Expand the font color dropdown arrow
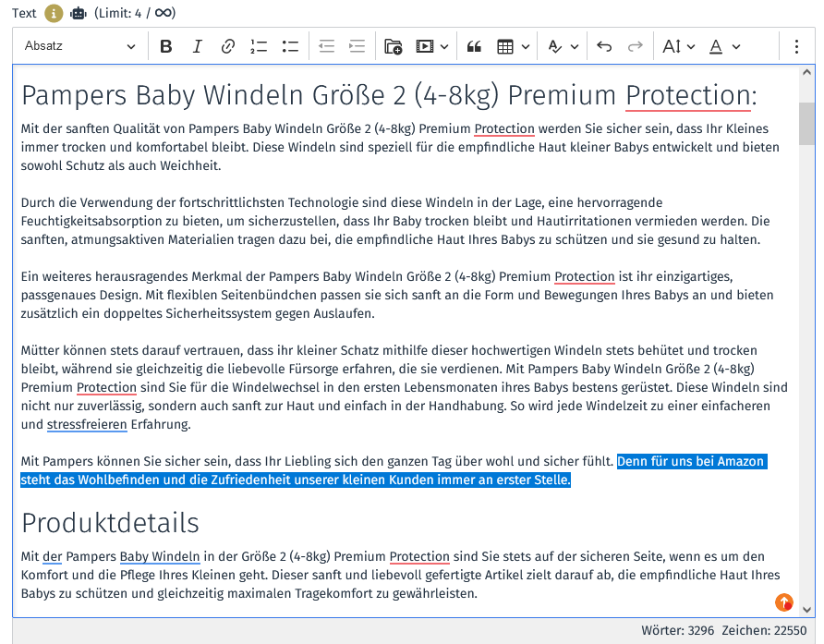 click(736, 47)
